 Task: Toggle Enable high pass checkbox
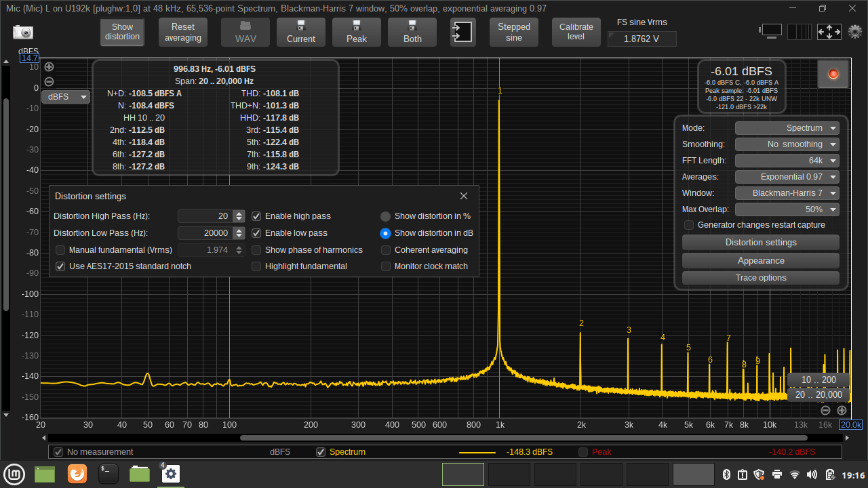(x=256, y=216)
